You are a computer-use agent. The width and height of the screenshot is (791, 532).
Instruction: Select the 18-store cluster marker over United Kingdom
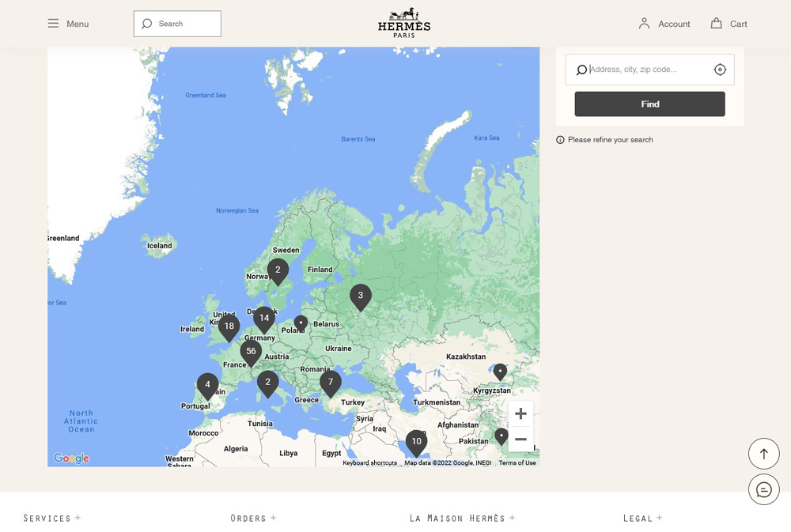(229, 326)
